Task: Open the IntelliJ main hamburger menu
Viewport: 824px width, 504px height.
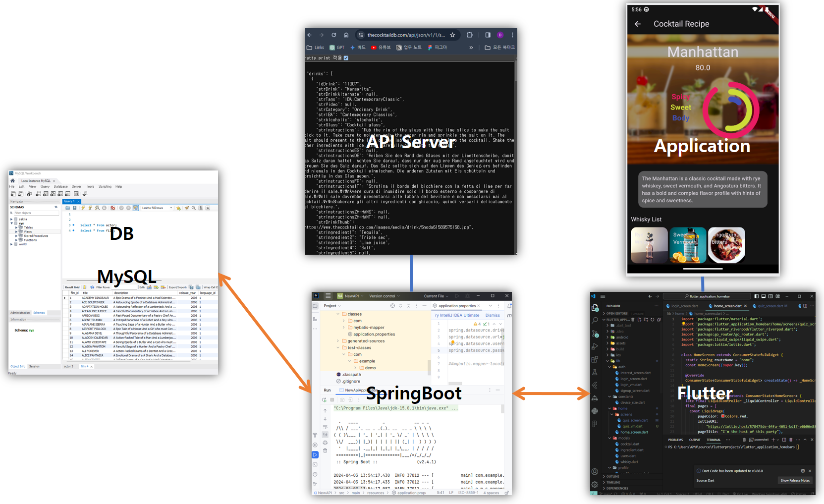Action: point(328,296)
